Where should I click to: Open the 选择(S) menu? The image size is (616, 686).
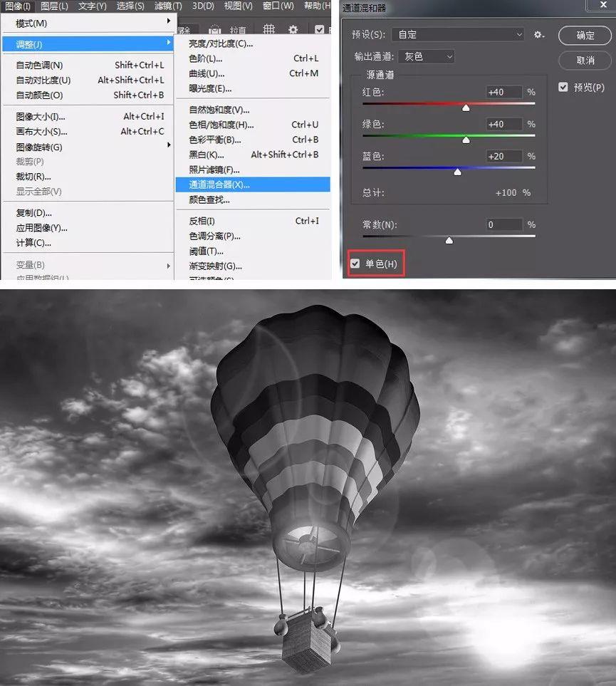[130, 6]
